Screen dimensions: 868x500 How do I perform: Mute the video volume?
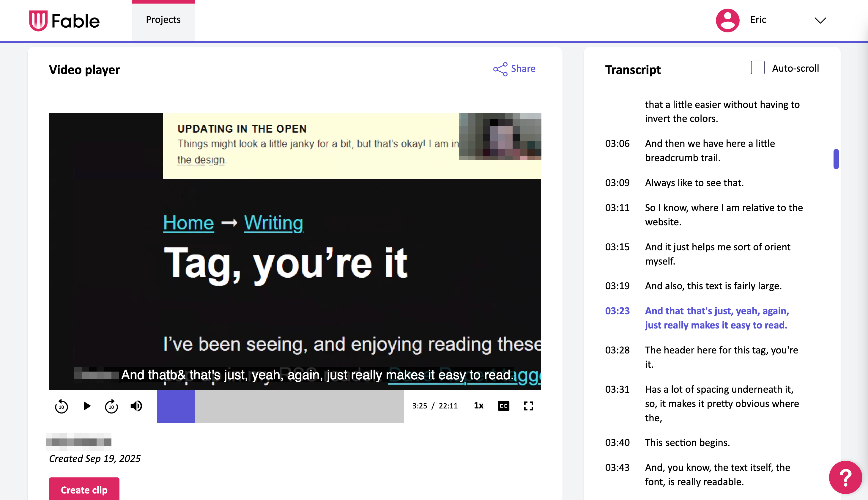coord(136,406)
